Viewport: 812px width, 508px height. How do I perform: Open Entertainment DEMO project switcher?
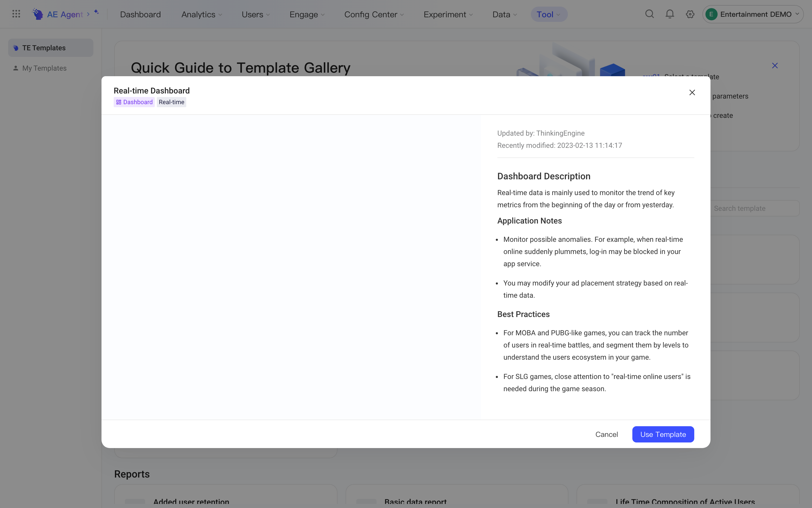[753, 14]
